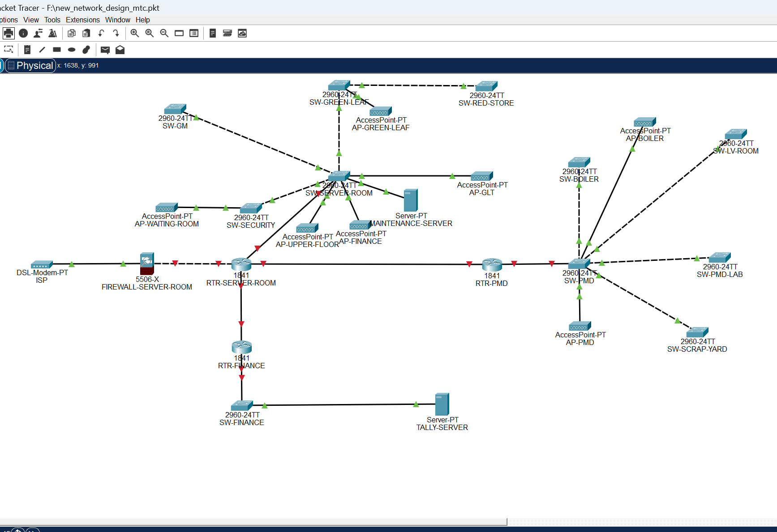Select the RTR-SERVER-ROOM 1841 router
The width and height of the screenshot is (777, 532).
point(241,264)
